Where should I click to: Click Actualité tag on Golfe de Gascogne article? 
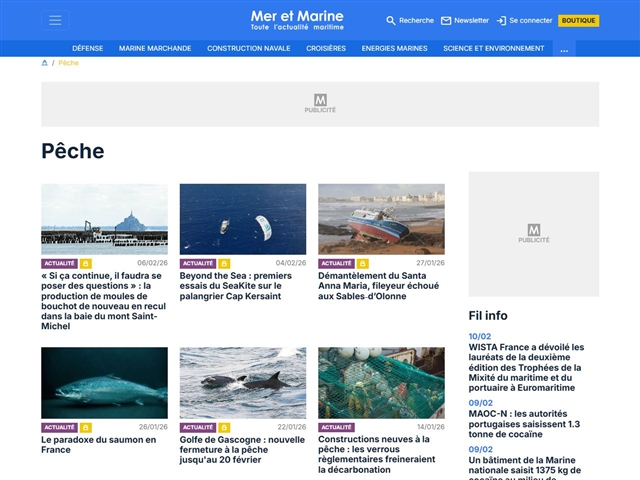click(x=198, y=427)
